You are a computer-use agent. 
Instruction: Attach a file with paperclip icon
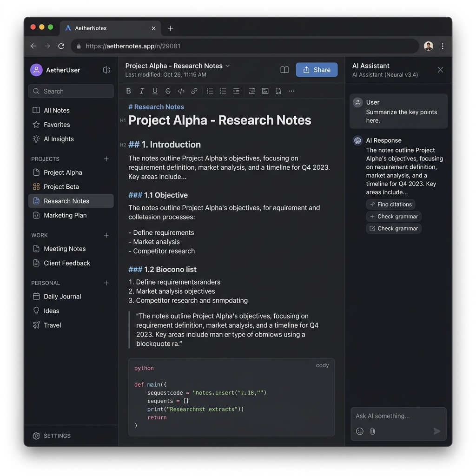[x=373, y=431]
